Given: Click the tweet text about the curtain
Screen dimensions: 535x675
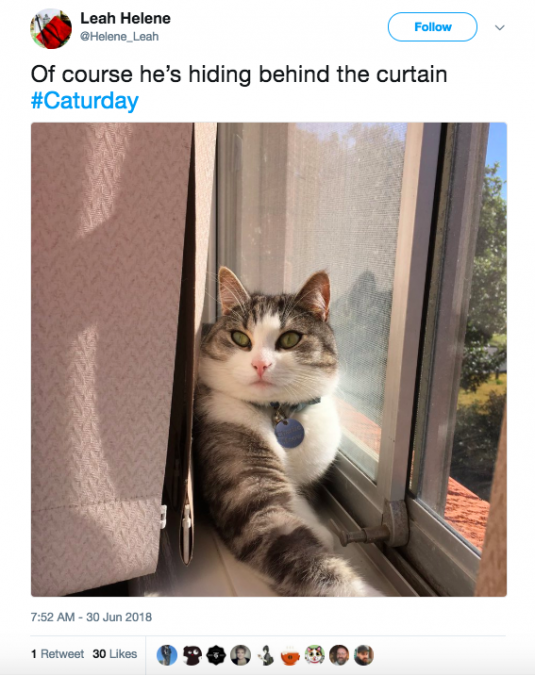Looking at the screenshot, I should click(x=239, y=75).
